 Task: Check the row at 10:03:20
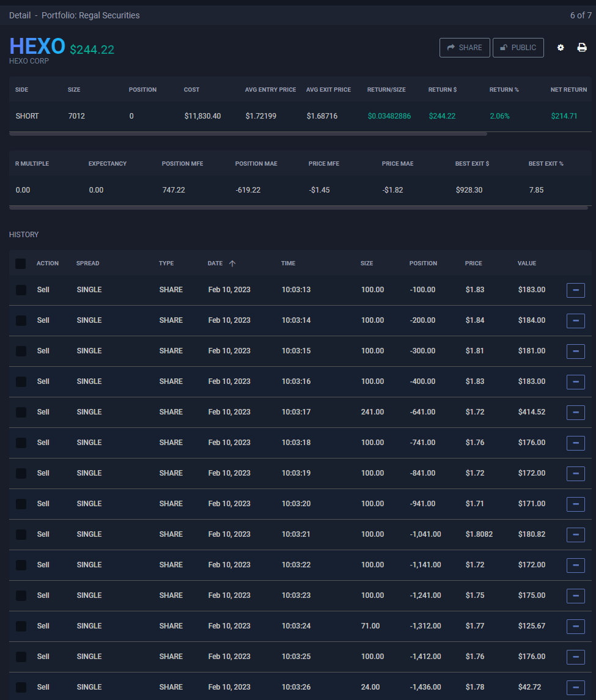tap(21, 504)
